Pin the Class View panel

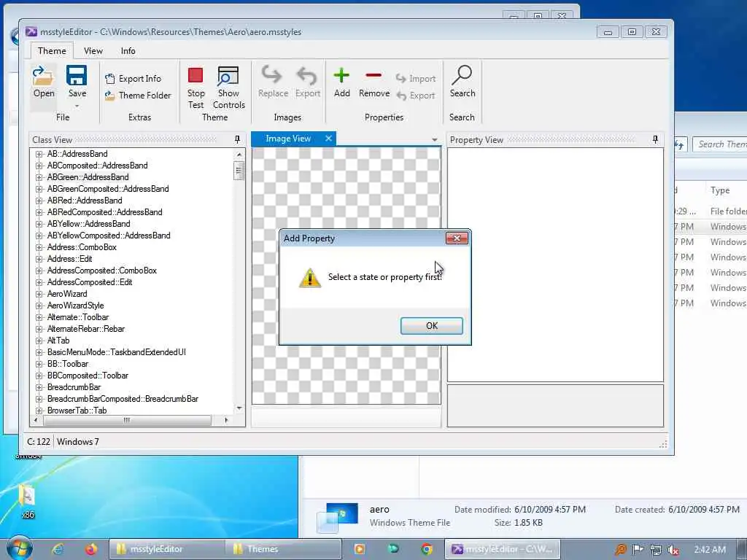point(237,139)
